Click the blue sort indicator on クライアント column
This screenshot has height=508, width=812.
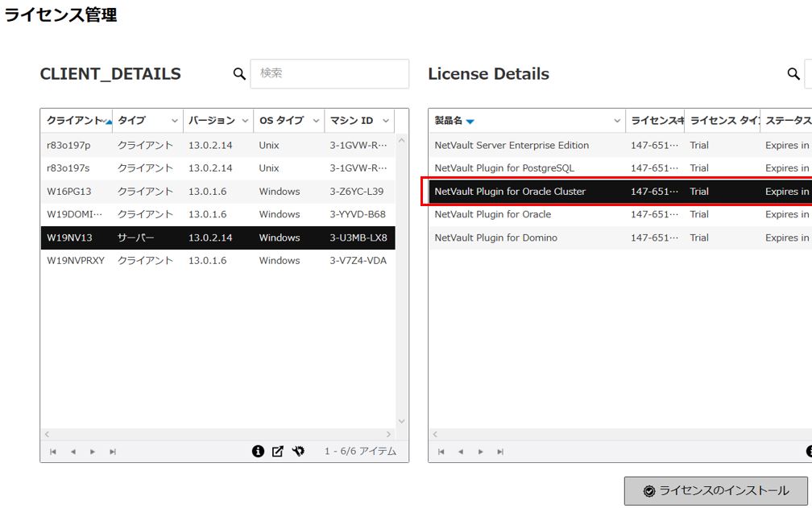point(108,122)
